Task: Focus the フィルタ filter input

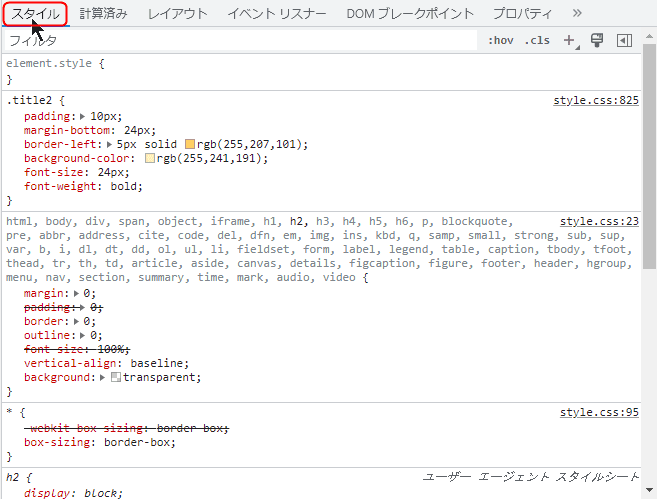Action: (241, 41)
